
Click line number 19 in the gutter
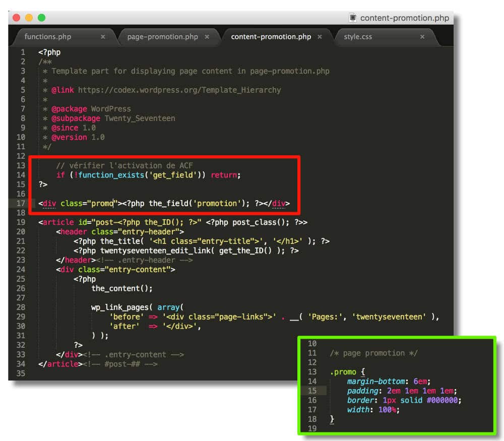click(x=21, y=222)
